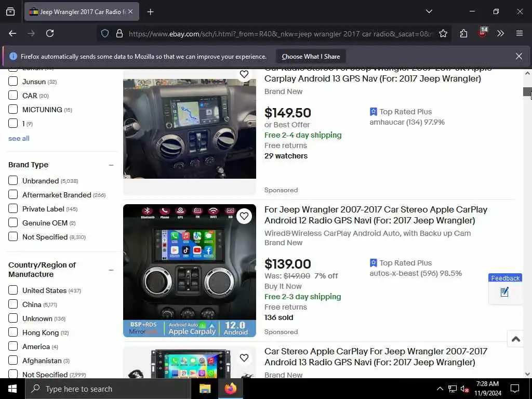Open Firefox View icon in tab bar

[x=10, y=11]
